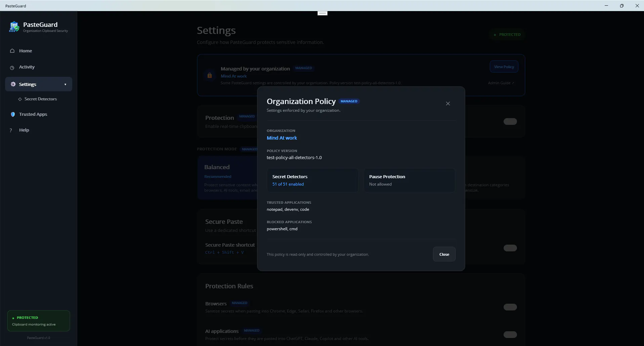
Task: Select the Balanced protection mode card
Action: (227, 178)
